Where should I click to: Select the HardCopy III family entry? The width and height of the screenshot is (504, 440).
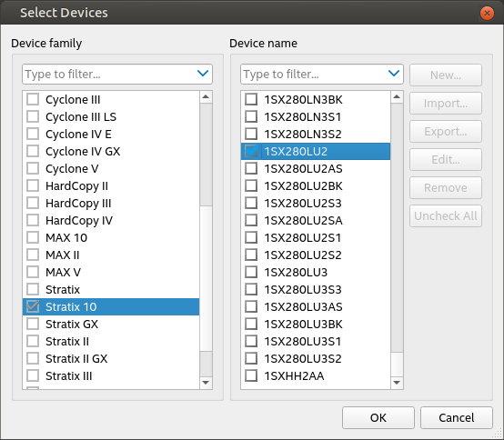tap(111, 203)
